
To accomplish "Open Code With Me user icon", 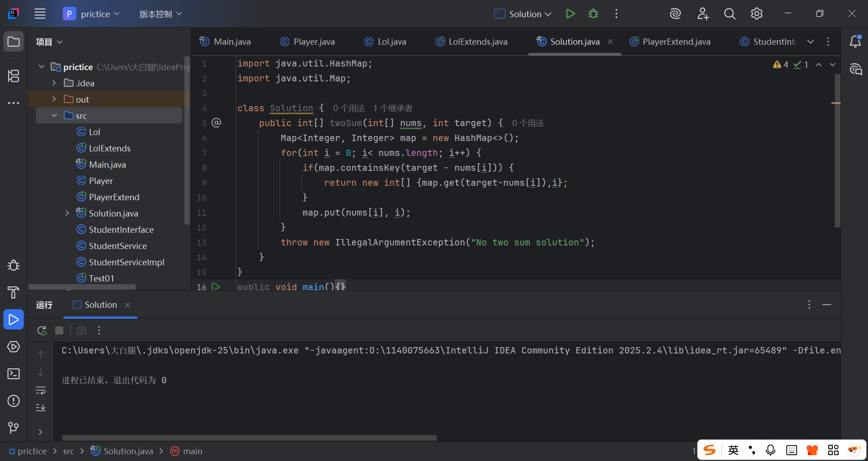I will coord(703,14).
